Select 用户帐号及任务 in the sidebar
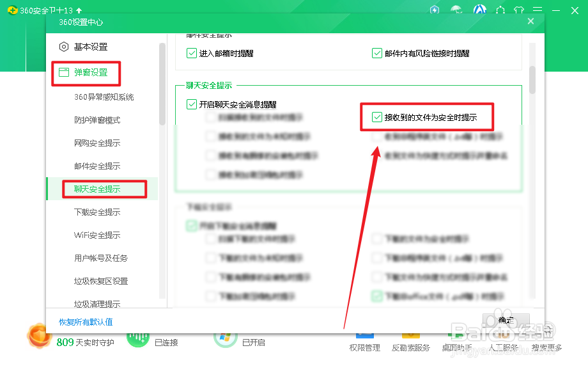This screenshot has height=371, width=588. click(101, 258)
